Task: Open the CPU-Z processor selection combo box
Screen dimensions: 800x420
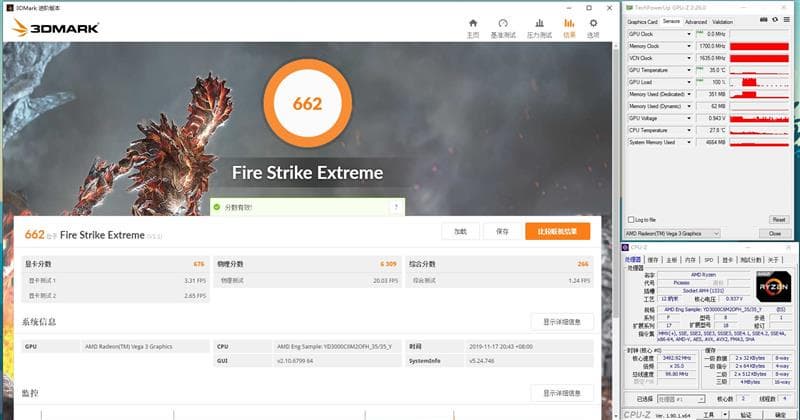Action: tap(681, 399)
